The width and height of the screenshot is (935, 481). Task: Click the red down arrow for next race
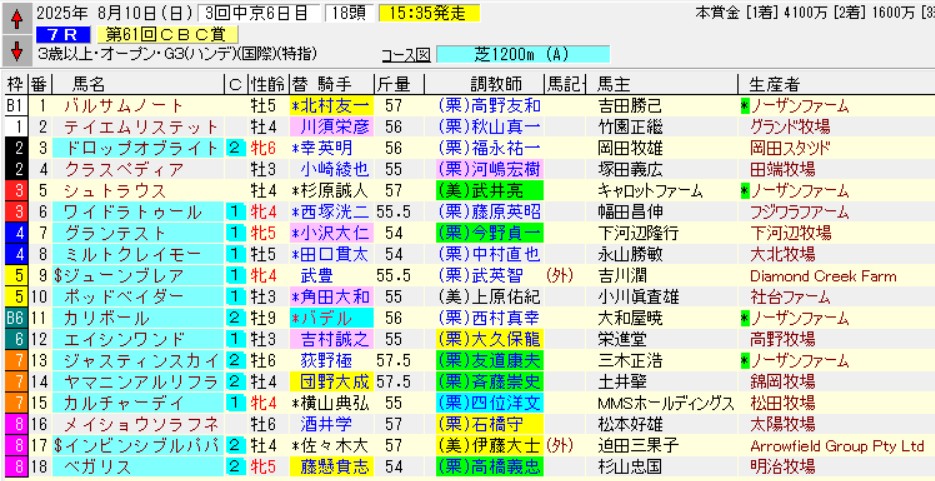(x=16, y=49)
